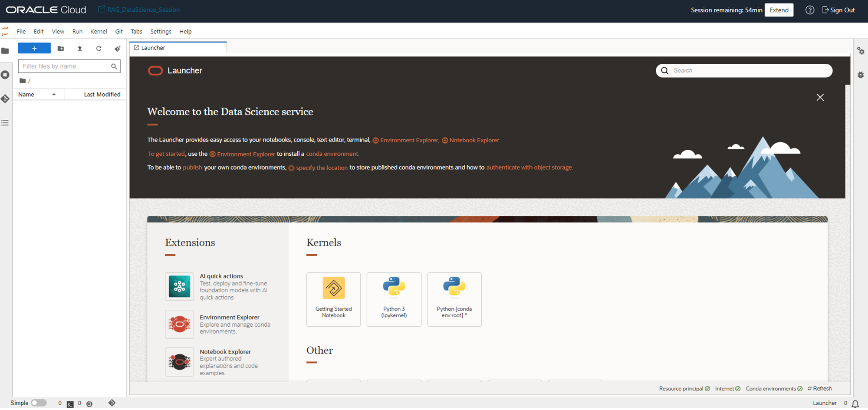Click the search magnifier in Launcher search
The image size is (868, 410).
pyautogui.click(x=664, y=71)
